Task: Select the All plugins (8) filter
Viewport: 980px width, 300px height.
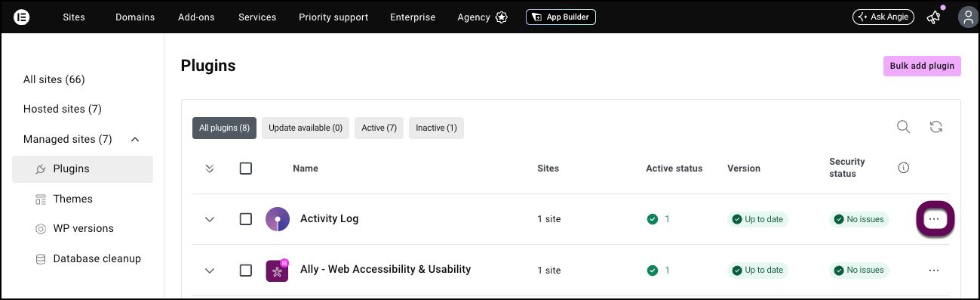Action: tap(224, 128)
